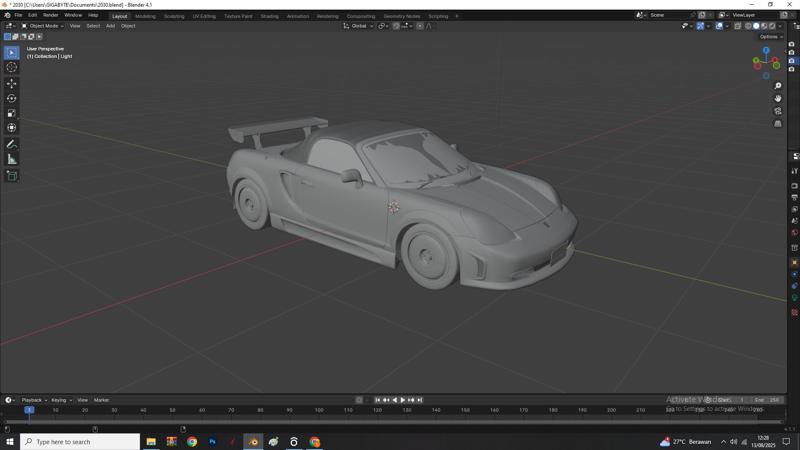Image resolution: width=800 pixels, height=450 pixels.
Task: Jump to the timeline start frame
Action: click(378, 400)
